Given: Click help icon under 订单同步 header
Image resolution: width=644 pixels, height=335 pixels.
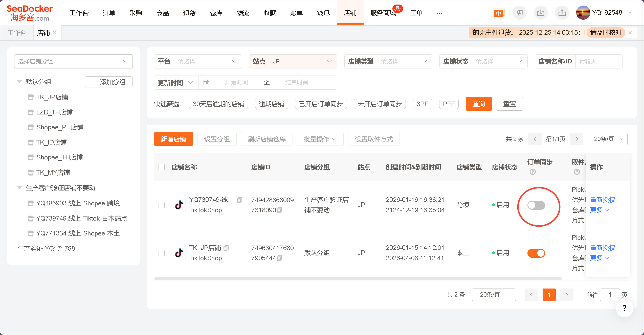Looking at the screenshot, I should 532,172.
